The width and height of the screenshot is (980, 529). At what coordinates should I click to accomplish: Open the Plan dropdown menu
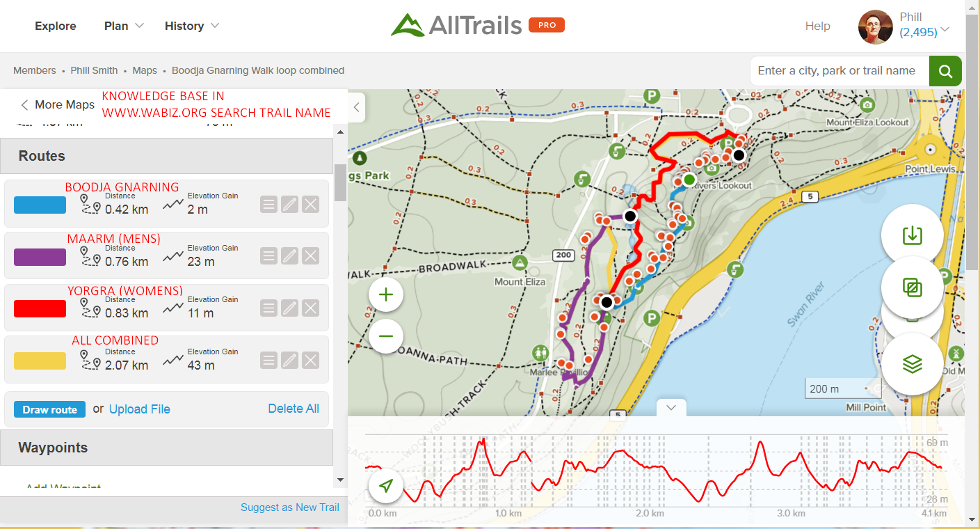pos(124,26)
